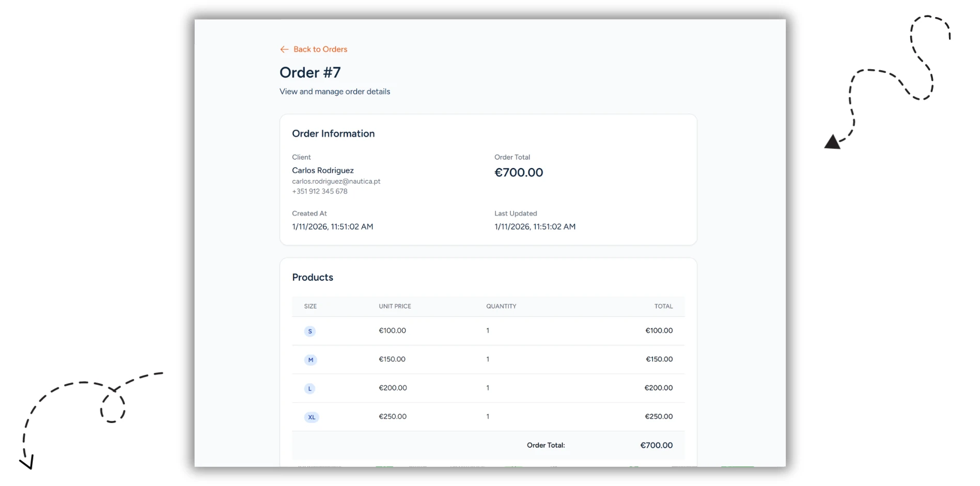The width and height of the screenshot is (980, 486).
Task: Click the UNIT PRICE column header
Action: click(395, 306)
